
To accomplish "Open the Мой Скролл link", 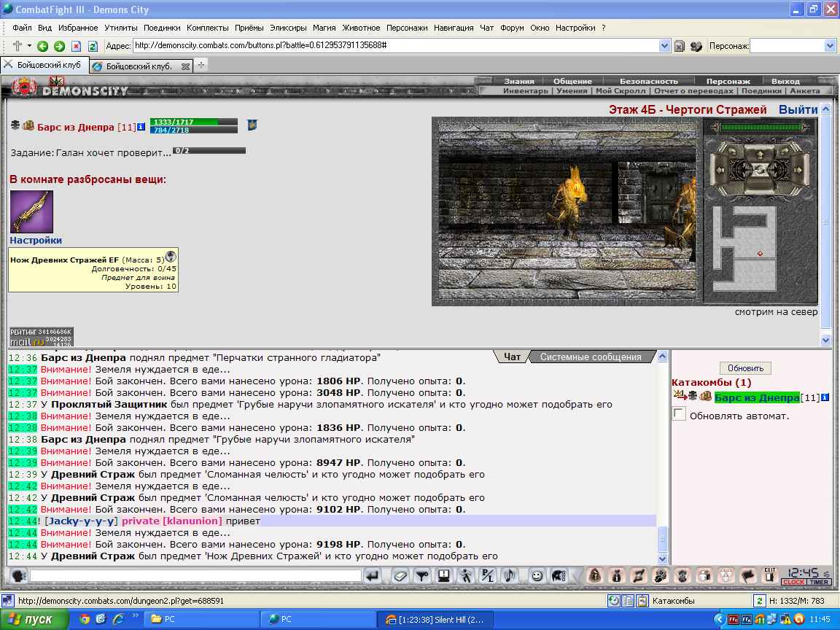I will pos(621,91).
